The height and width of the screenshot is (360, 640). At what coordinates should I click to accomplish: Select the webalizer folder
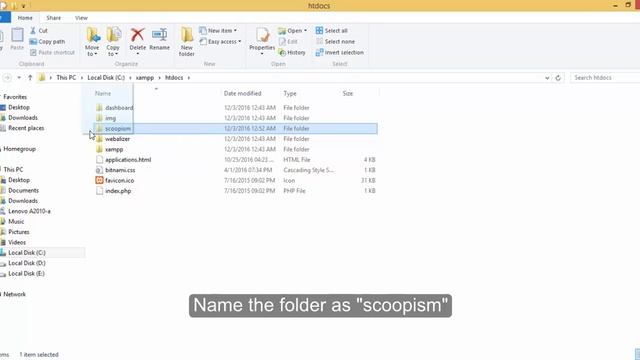click(118, 139)
